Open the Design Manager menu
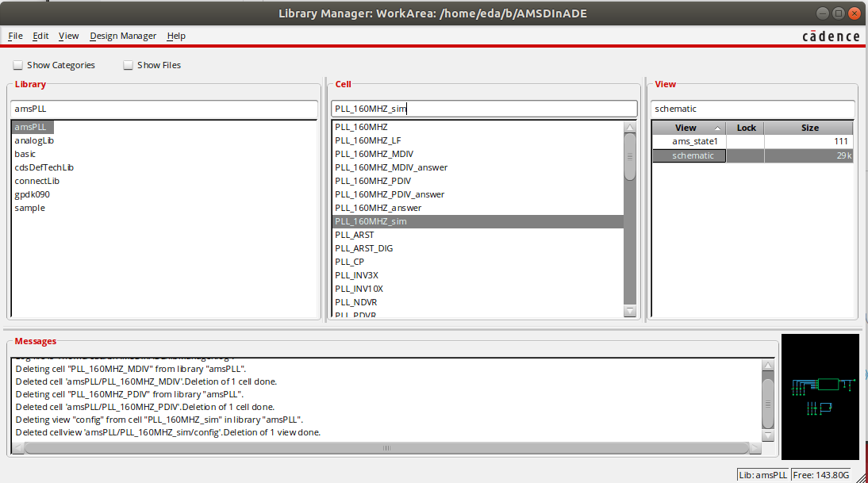 [x=123, y=36]
